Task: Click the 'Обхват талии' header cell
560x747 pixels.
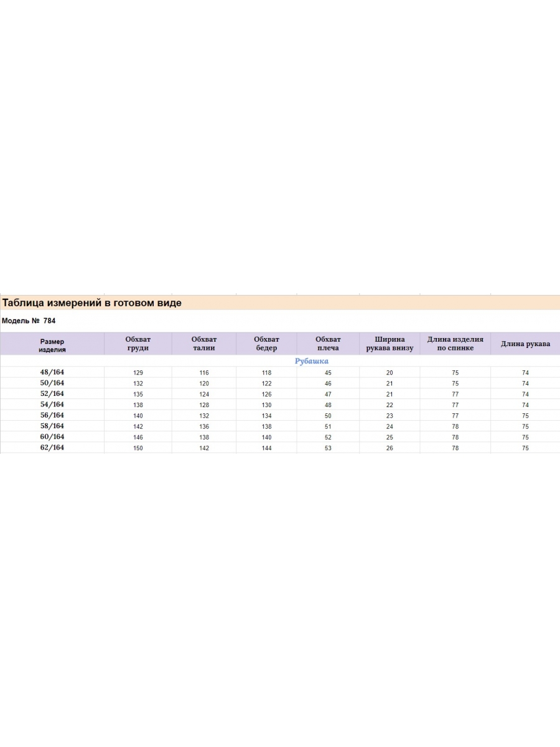Action: click(x=204, y=344)
